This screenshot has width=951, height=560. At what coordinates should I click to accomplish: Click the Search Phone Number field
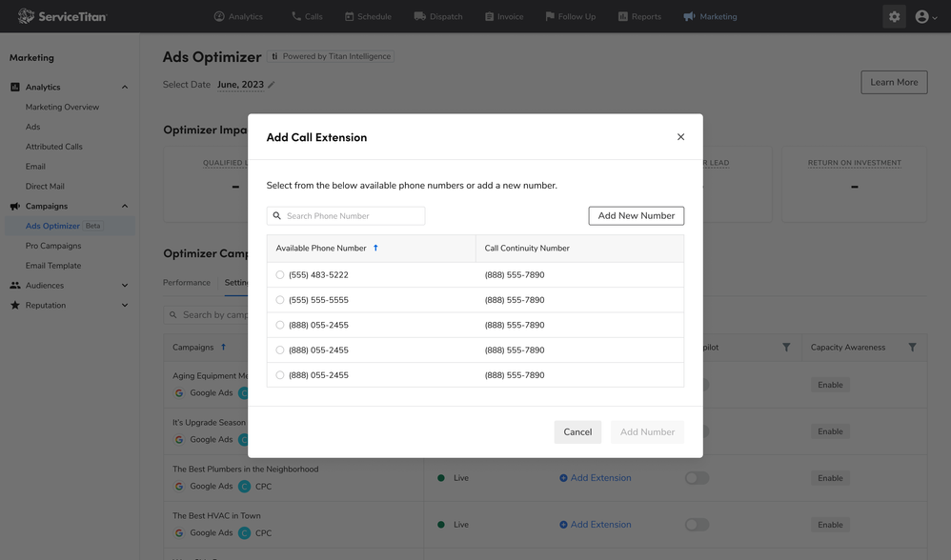pos(346,216)
